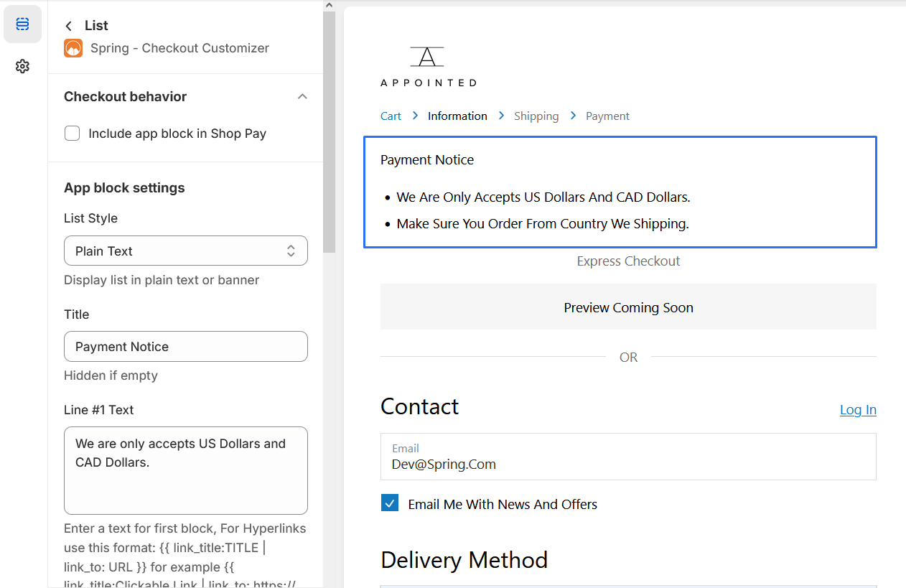Go to Cart breadcrumb link
Viewport: 906px width, 588px height.
coord(391,116)
